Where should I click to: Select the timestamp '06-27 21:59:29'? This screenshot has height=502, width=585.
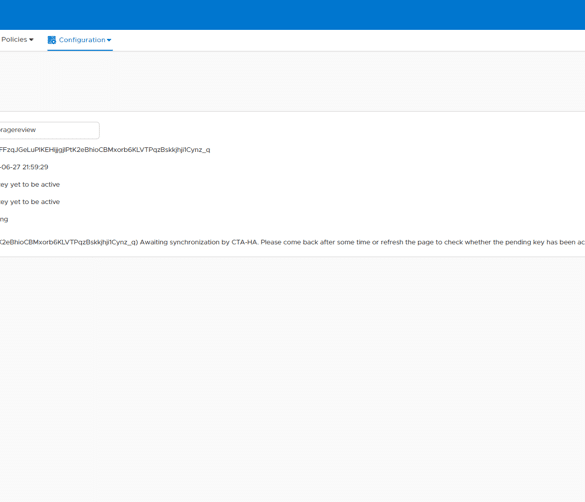pyautogui.click(x=24, y=167)
